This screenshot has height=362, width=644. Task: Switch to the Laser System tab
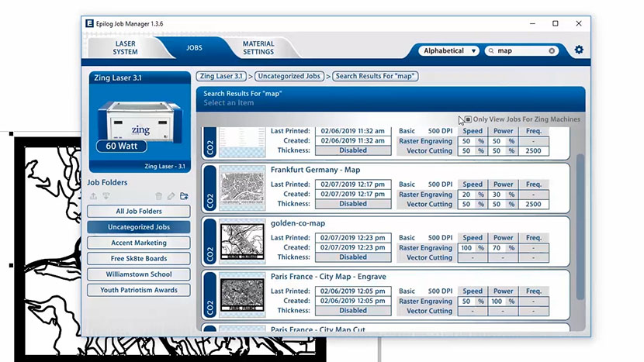[x=125, y=48]
